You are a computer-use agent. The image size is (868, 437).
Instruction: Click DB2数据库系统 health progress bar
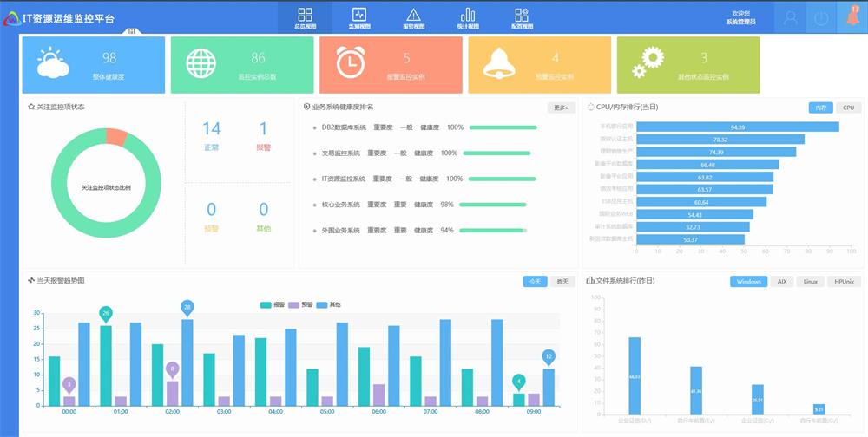click(x=503, y=127)
